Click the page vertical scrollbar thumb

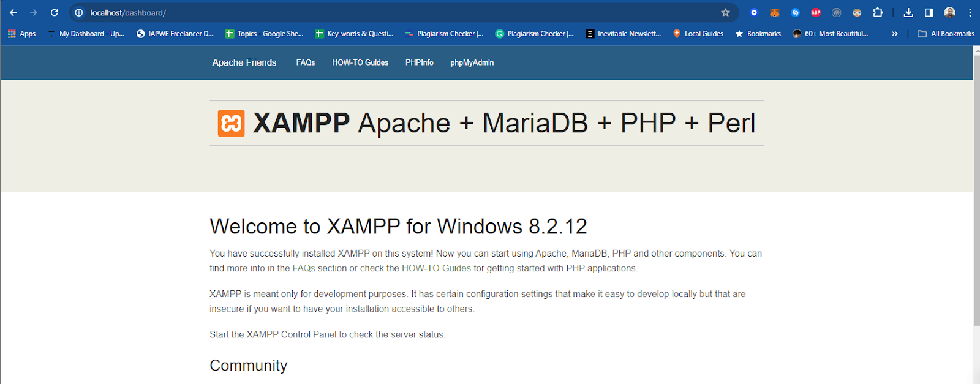[976, 190]
